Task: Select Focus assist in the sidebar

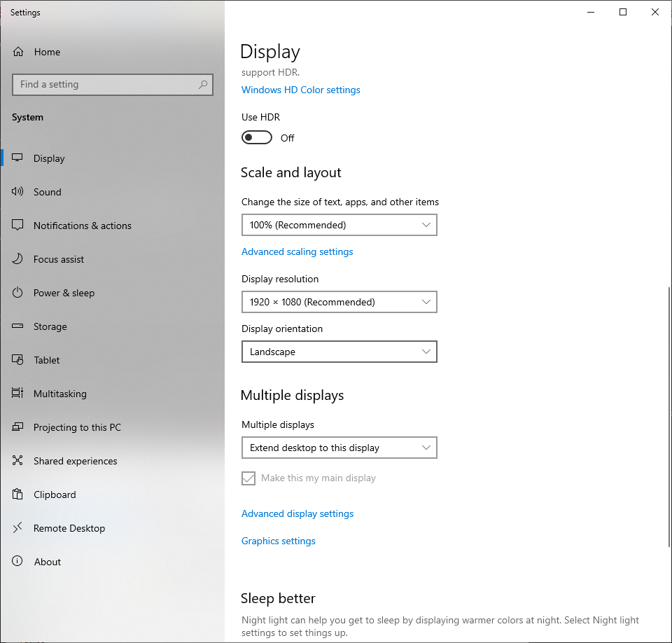Action: 112,259
